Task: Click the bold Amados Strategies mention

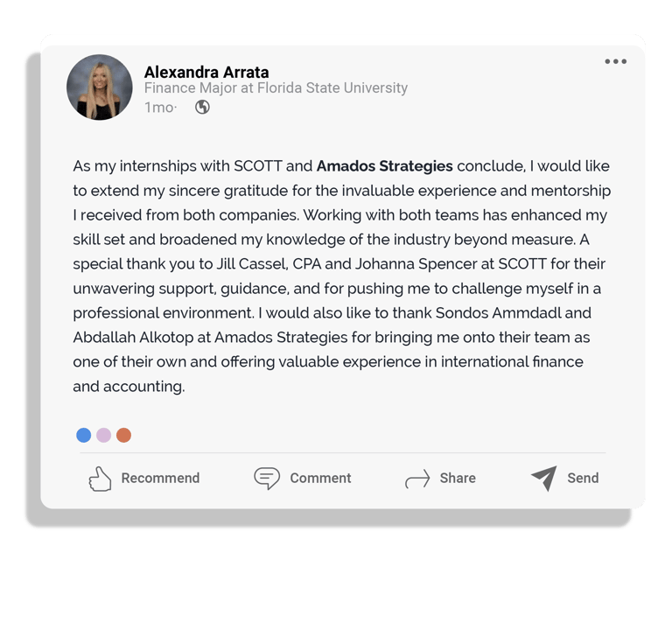Action: pyautogui.click(x=384, y=166)
